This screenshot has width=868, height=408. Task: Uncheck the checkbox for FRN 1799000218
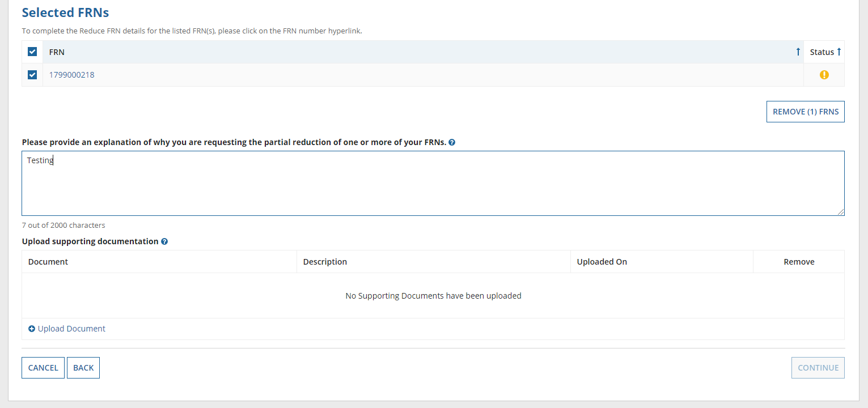point(32,75)
